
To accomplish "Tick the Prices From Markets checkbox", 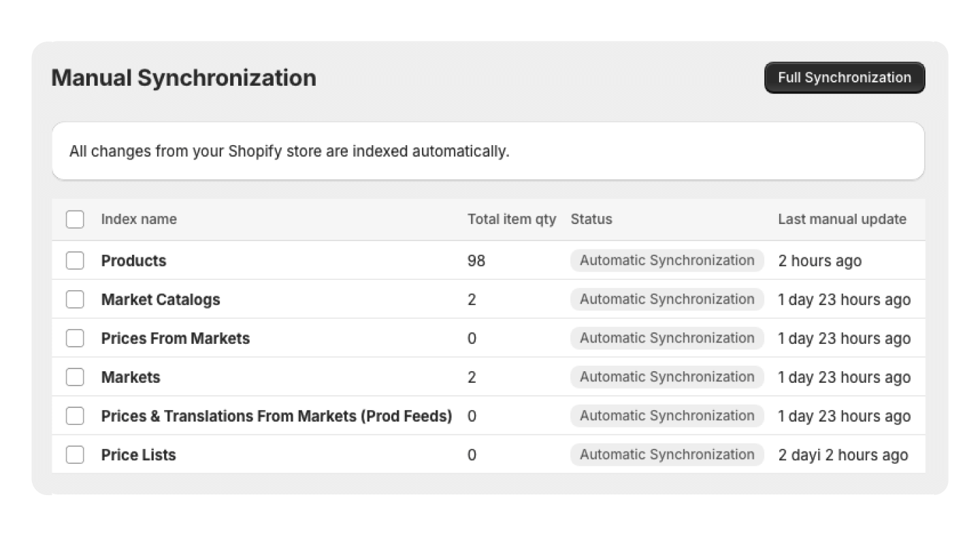I will 75,338.
